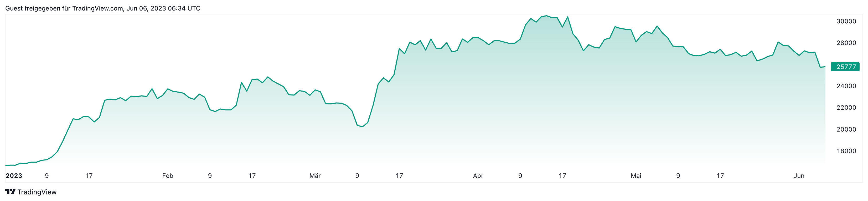868x201 pixels.
Task: Click the last data point of the line
Action: click(x=825, y=67)
